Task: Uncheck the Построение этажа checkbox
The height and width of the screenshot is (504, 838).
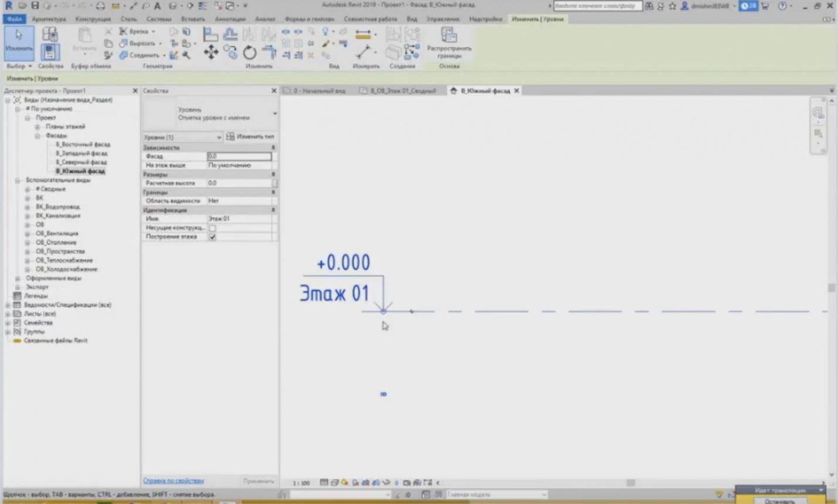Action: click(212, 237)
